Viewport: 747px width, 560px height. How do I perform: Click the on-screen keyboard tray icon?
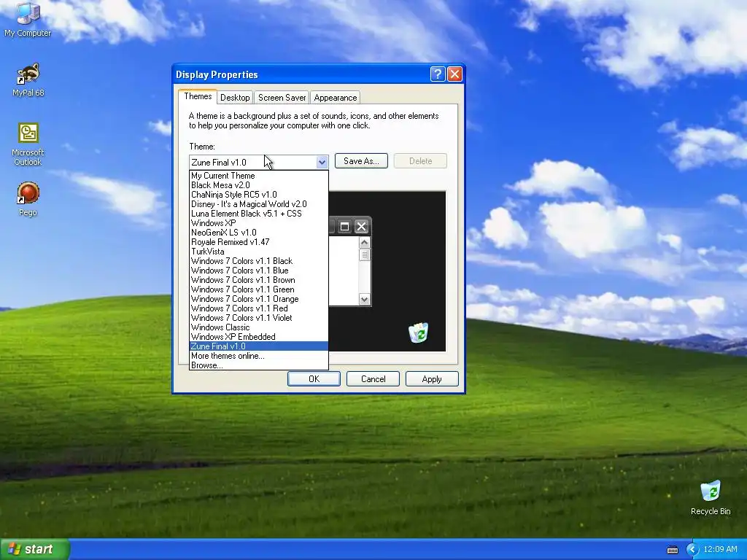tap(672, 550)
